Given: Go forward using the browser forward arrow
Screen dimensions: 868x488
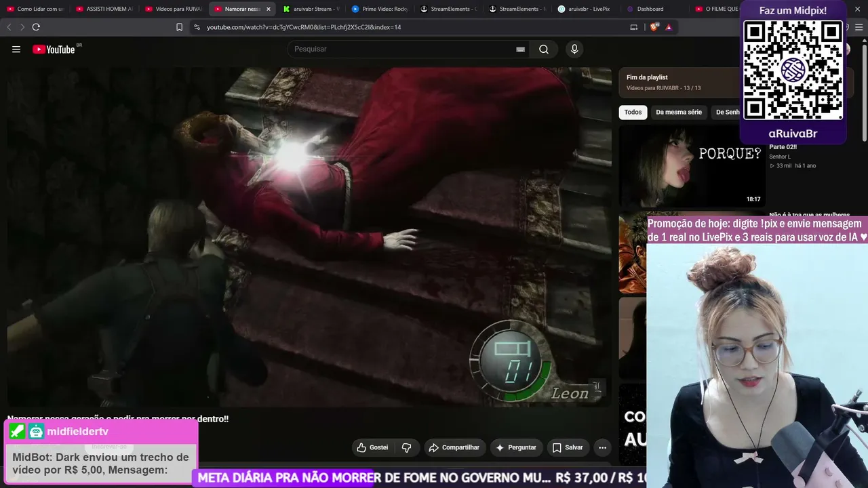Looking at the screenshot, I should point(22,27).
